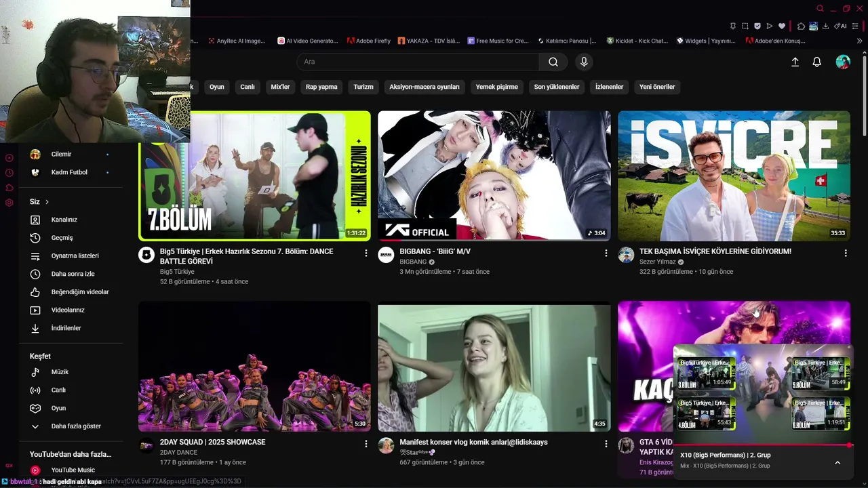Start voice search with microphone icon
Image resolution: width=868 pixels, height=488 pixels.
click(x=584, y=62)
